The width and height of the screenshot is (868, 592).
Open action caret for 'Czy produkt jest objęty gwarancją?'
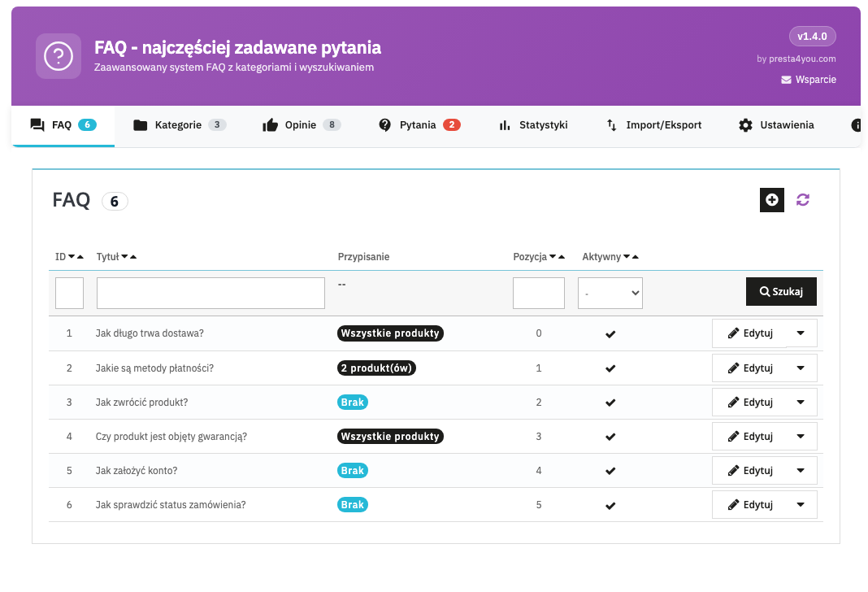click(x=801, y=437)
